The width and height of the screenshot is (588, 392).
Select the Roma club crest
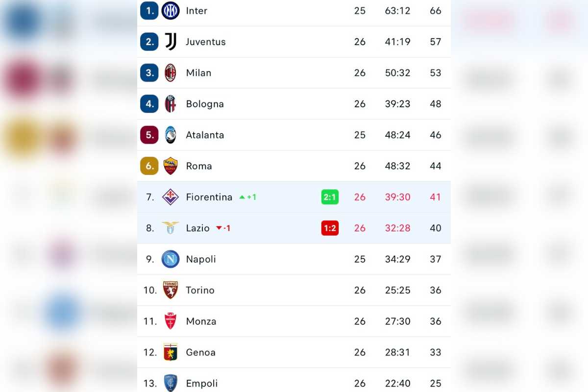click(x=171, y=166)
